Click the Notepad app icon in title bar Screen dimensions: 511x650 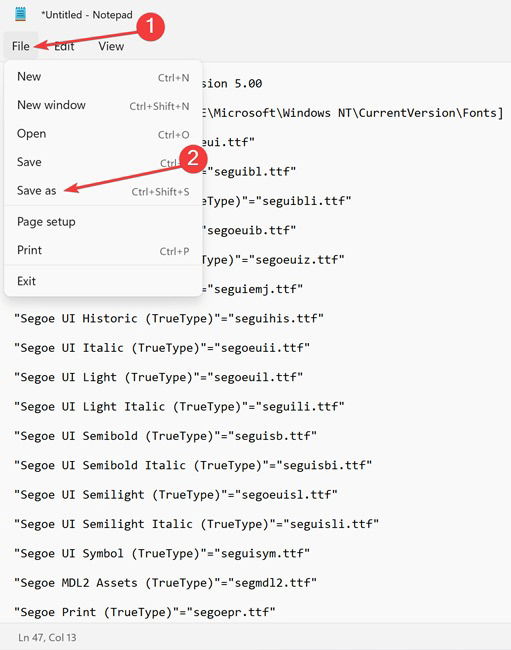[20, 14]
